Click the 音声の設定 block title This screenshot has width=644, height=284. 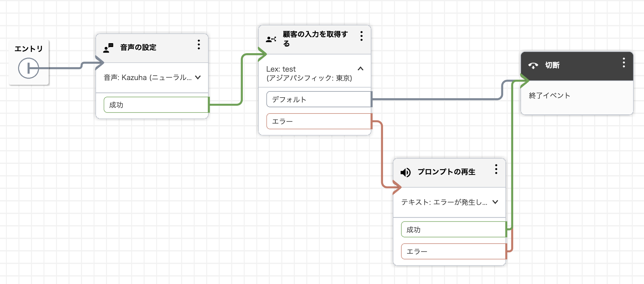138,48
